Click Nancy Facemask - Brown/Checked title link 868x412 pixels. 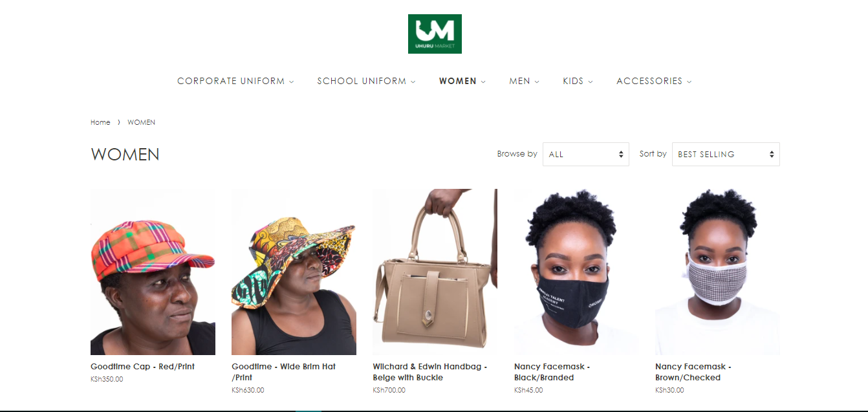tap(693, 372)
